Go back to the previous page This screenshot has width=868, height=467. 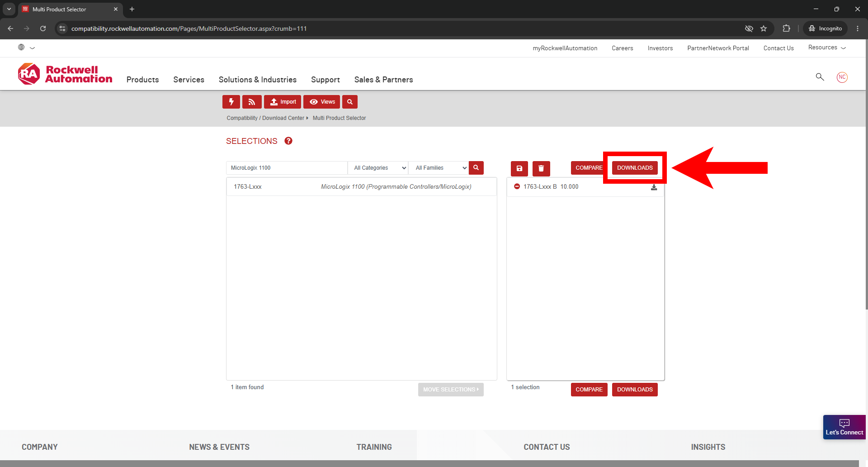10,29
